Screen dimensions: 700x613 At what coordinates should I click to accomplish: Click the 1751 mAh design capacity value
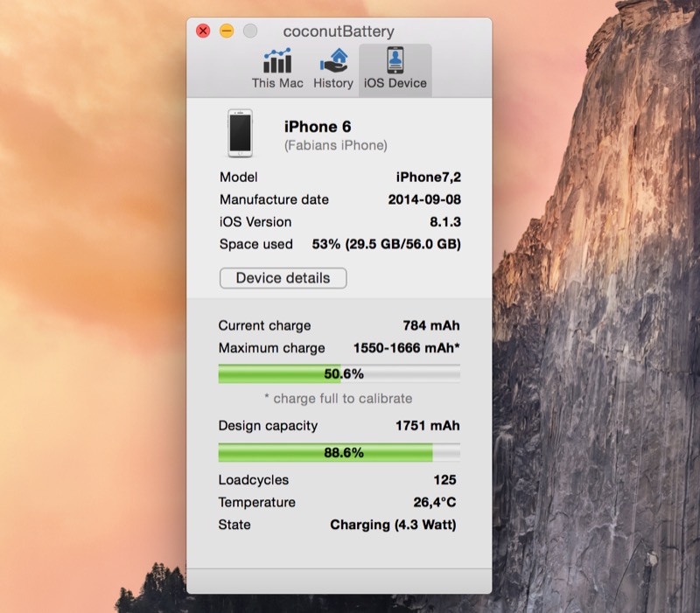428,426
